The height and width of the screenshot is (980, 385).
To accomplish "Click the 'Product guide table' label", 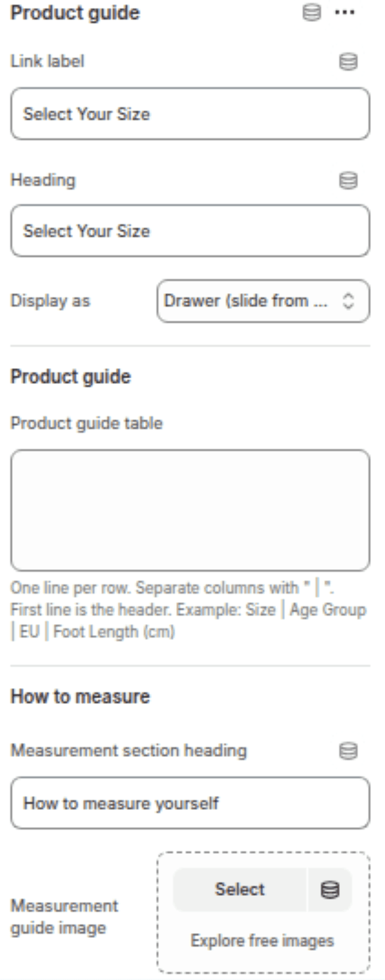I will [x=87, y=423].
